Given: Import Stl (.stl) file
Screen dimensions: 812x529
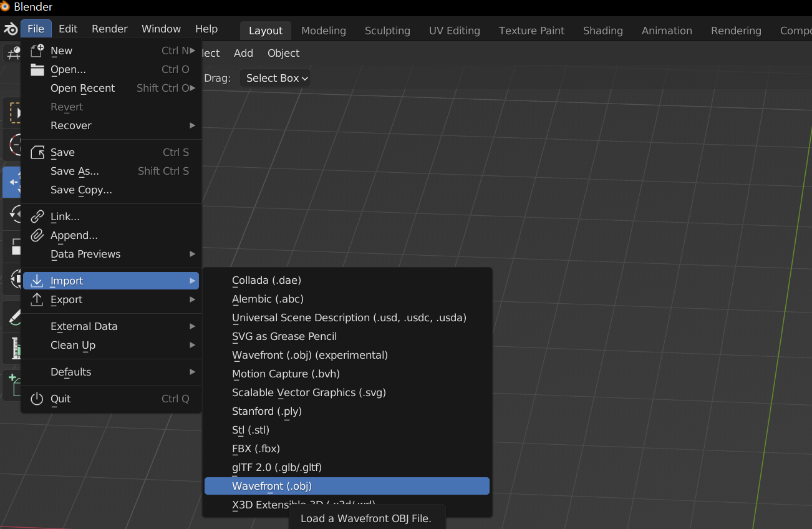Looking at the screenshot, I should pyautogui.click(x=347, y=430).
